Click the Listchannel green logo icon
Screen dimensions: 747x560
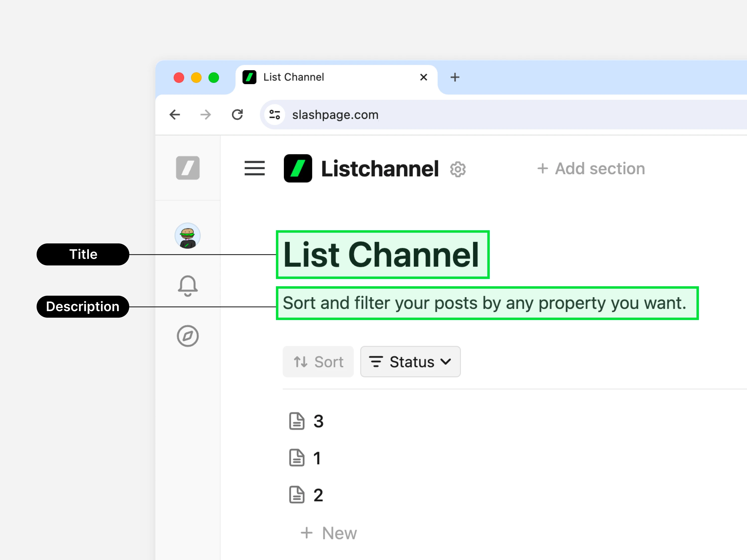[x=298, y=168]
